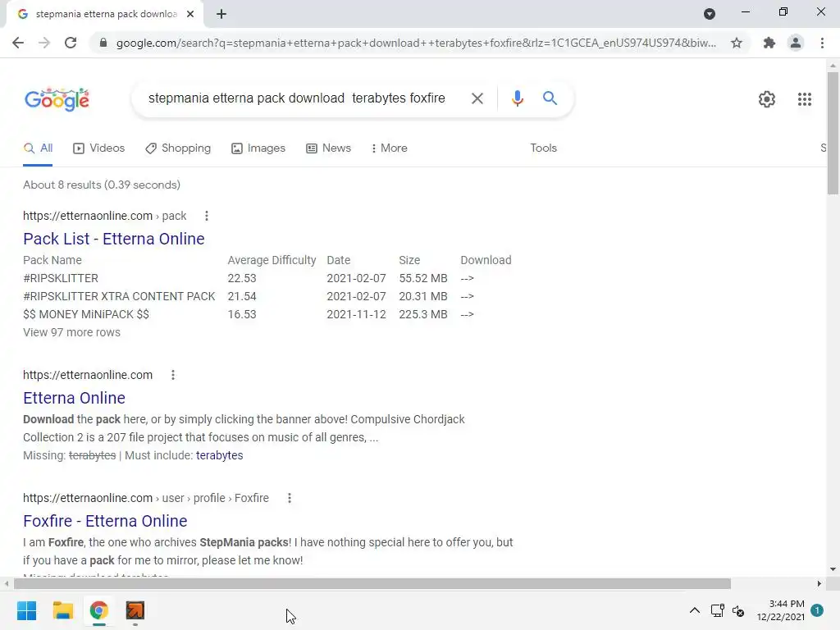Switch to the Videos tab

98,148
